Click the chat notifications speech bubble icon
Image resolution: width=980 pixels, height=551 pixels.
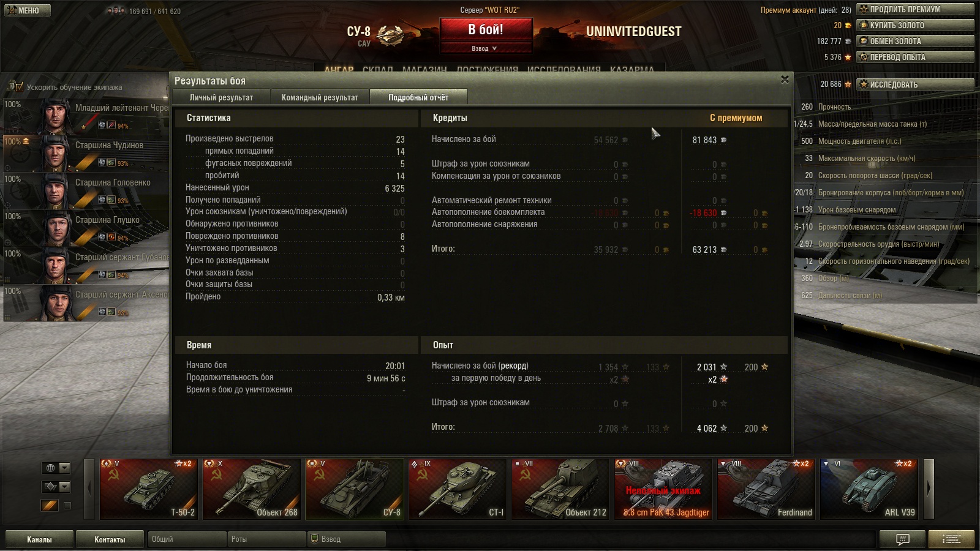point(902,539)
